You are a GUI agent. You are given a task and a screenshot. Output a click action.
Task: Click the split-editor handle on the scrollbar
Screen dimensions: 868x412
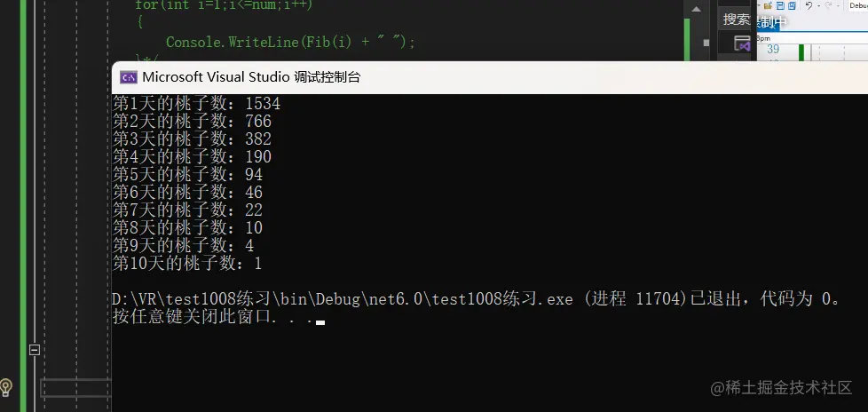click(706, 43)
